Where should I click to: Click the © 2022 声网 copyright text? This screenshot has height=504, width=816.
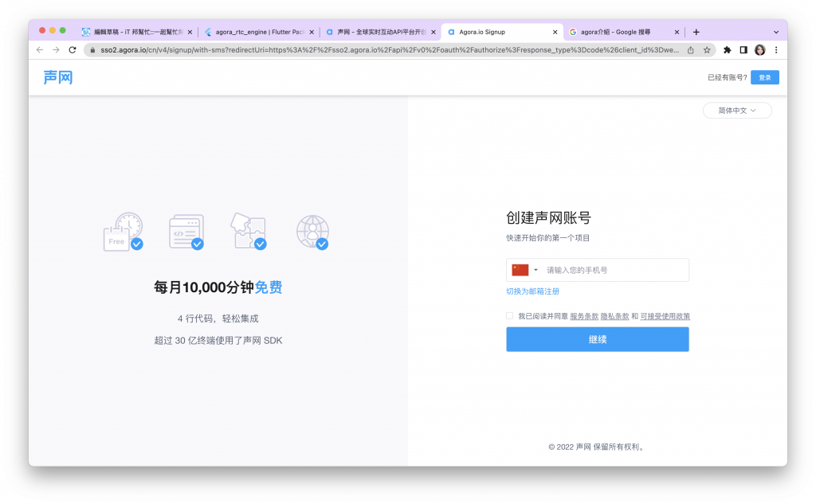598,447
